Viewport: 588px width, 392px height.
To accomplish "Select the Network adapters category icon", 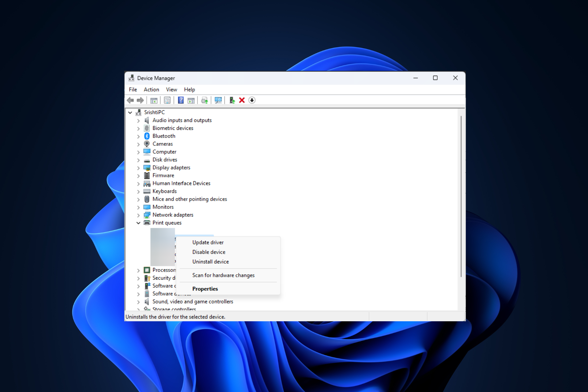I will 147,215.
